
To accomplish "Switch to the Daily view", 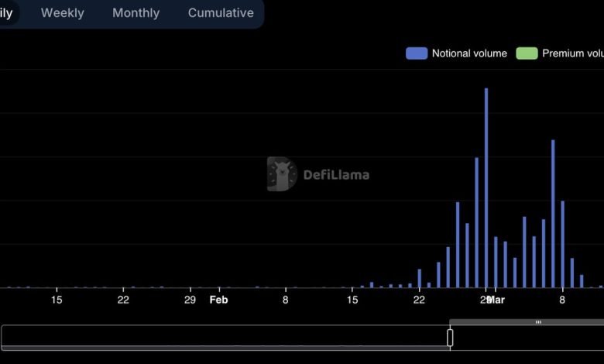I will coord(6,13).
